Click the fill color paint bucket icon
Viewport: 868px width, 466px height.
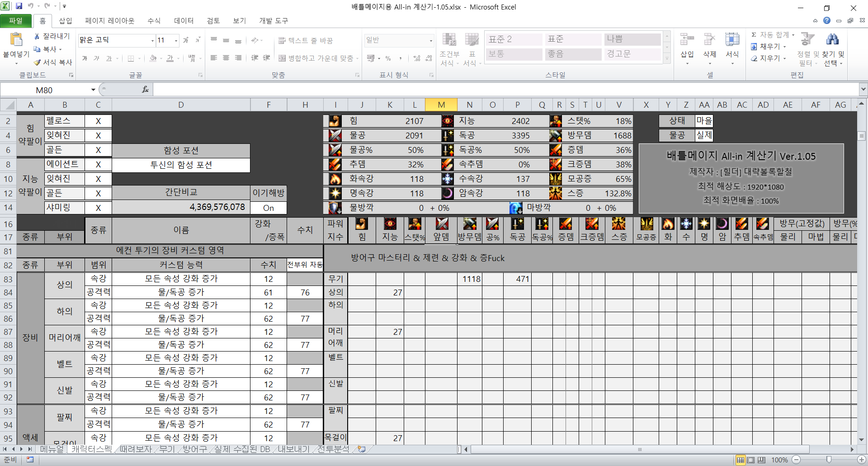click(x=153, y=58)
